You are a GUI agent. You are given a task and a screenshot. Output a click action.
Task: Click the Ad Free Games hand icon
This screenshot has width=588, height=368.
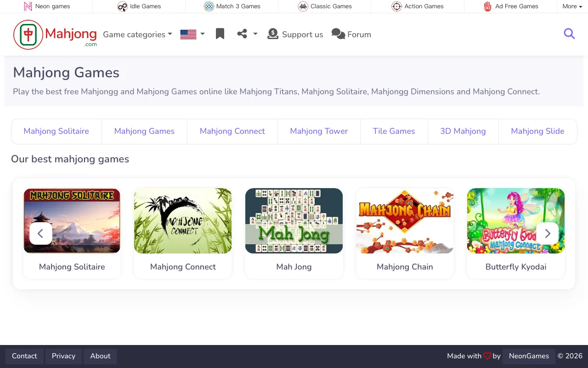click(487, 6)
